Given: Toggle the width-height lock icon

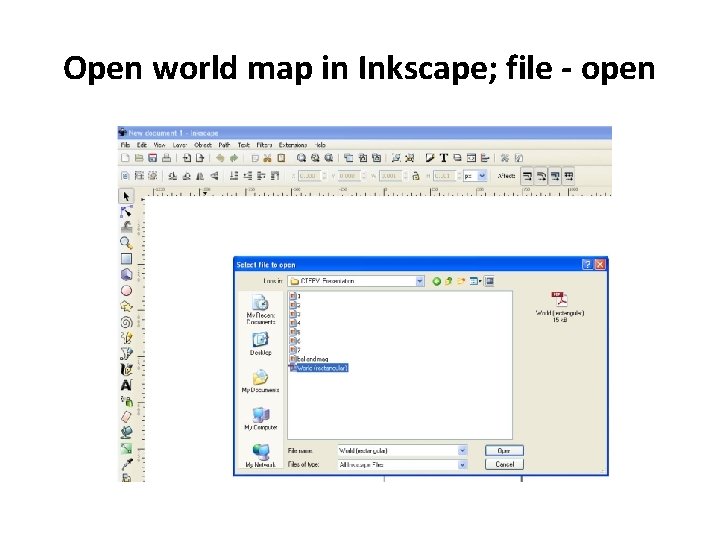Looking at the screenshot, I should click(416, 176).
